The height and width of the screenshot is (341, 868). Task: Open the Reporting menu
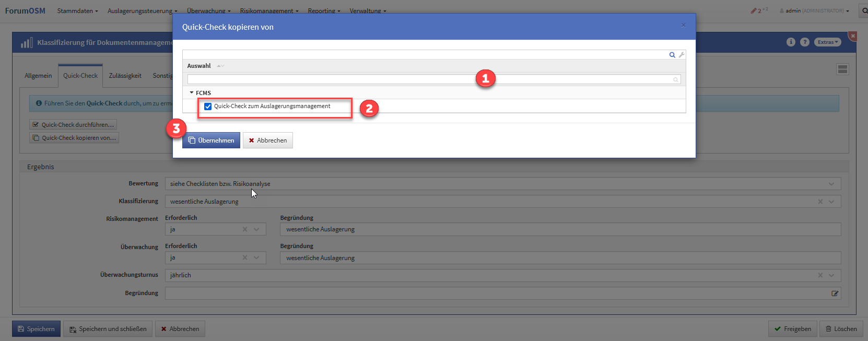324,10
